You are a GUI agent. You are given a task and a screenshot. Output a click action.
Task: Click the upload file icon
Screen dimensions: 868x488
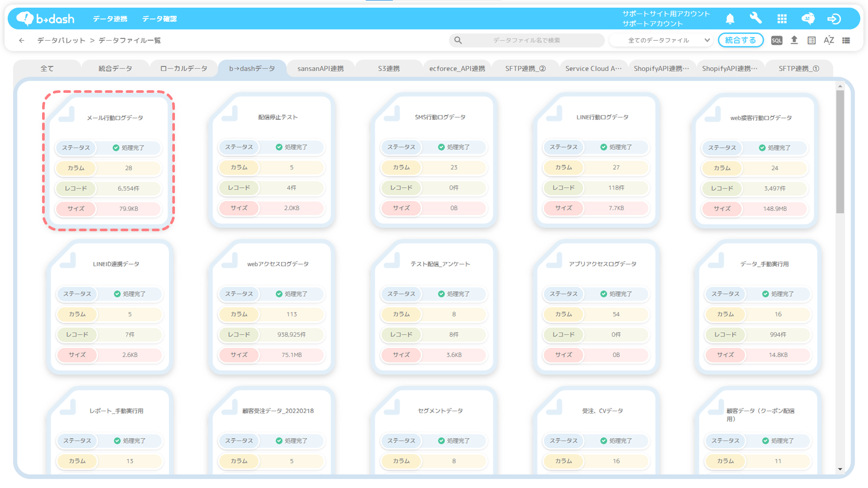pyautogui.click(x=794, y=40)
